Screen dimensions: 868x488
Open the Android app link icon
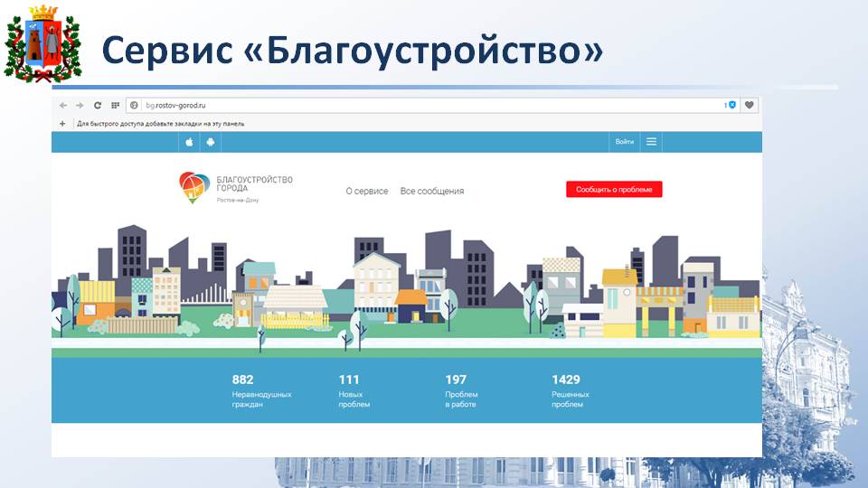pyautogui.click(x=210, y=142)
